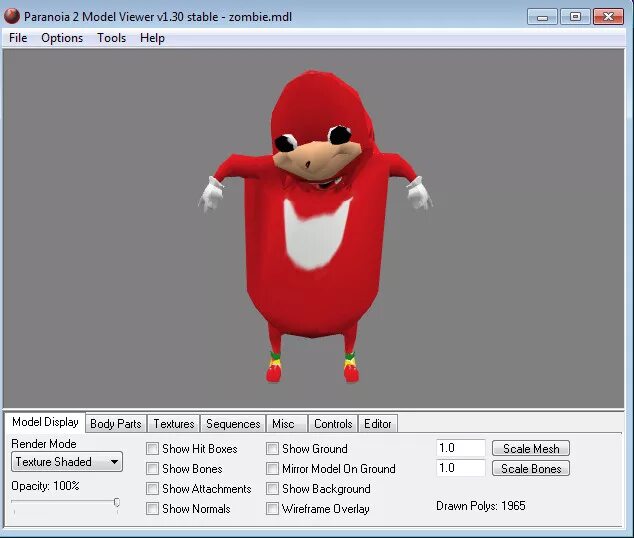Click the Opacity slider handle

point(117,502)
